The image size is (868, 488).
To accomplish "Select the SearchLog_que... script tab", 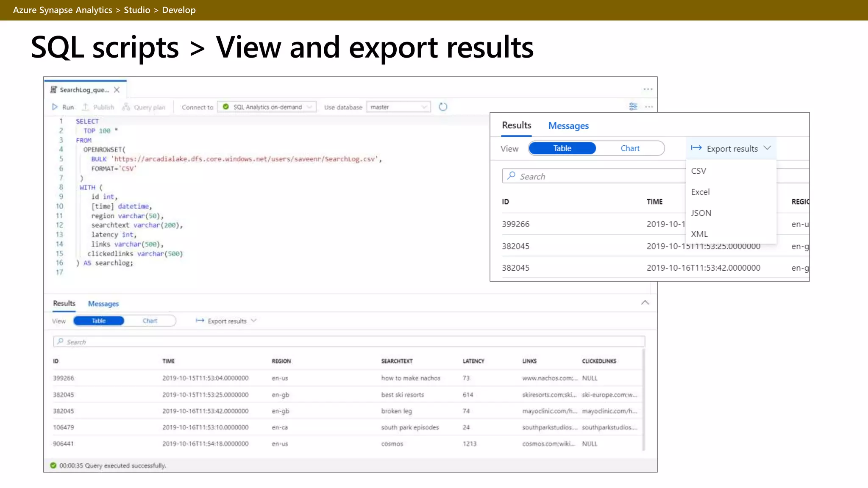I will point(84,90).
